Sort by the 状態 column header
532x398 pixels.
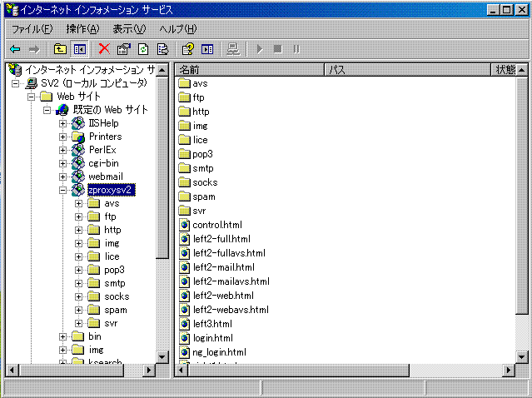pyautogui.click(x=505, y=70)
